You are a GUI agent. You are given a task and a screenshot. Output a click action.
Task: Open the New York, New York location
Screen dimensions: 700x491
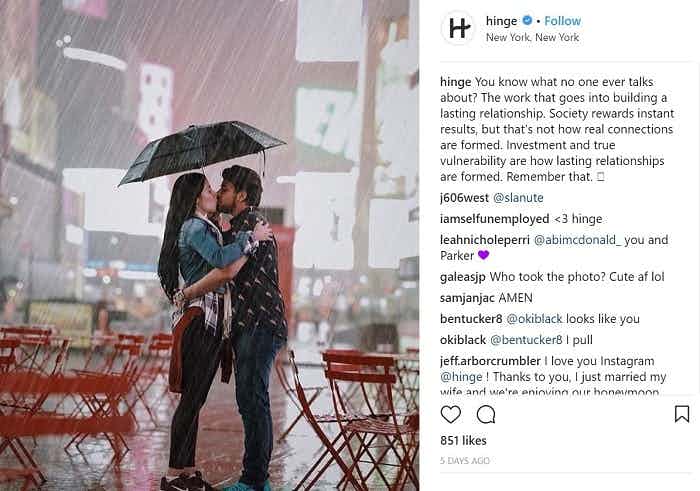click(x=532, y=37)
